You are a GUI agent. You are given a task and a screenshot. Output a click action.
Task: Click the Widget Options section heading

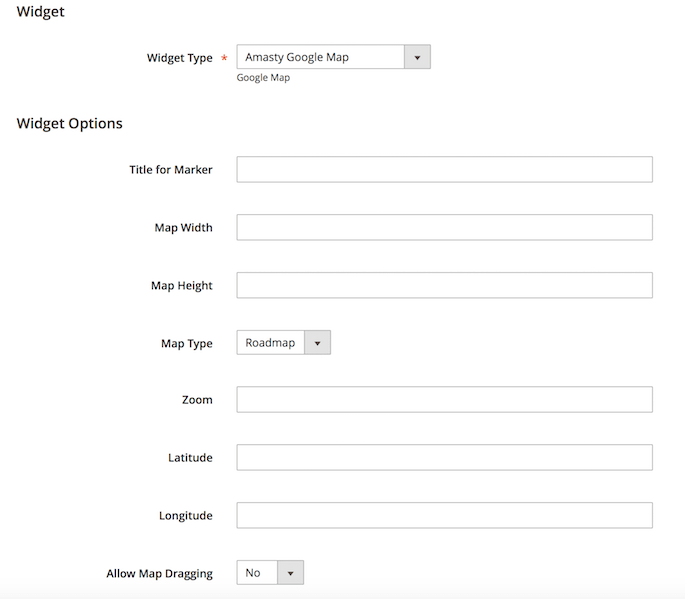(70, 124)
